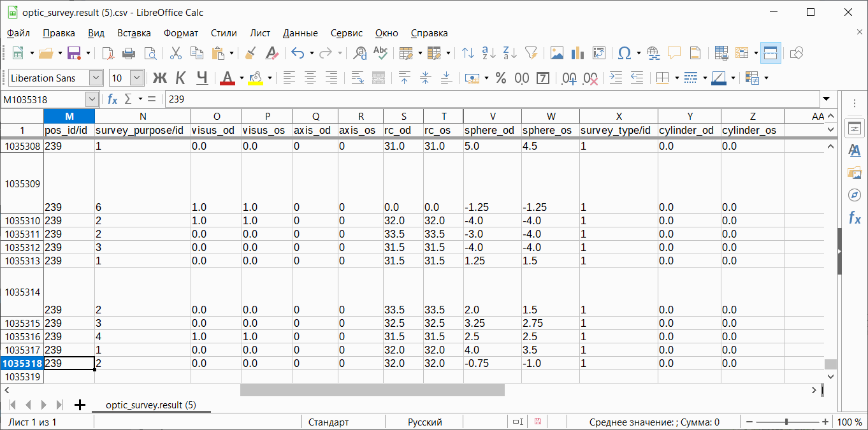
Task: Open the Данные menu
Action: 300,33
